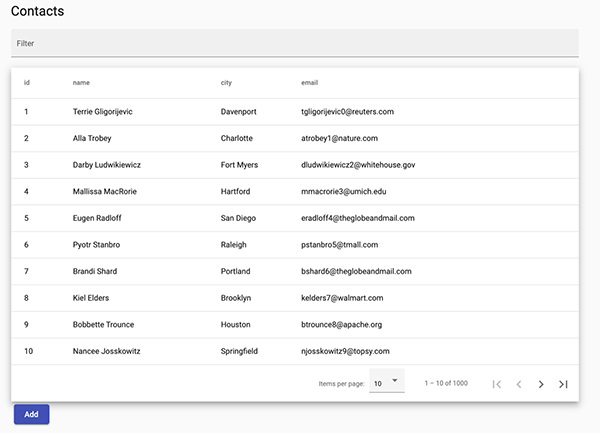Jump to the last page icon

coord(563,384)
